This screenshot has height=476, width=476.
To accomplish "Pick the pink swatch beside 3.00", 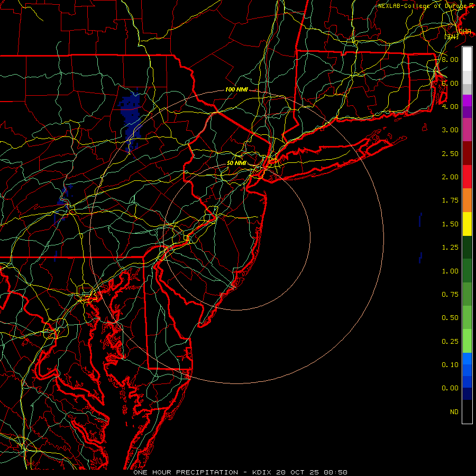I will [x=467, y=130].
